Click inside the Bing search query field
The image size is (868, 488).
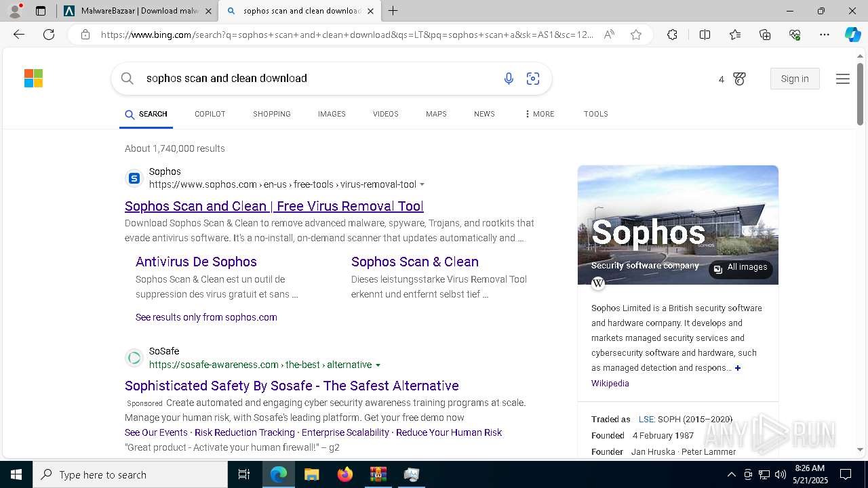pyautogui.click(x=319, y=79)
